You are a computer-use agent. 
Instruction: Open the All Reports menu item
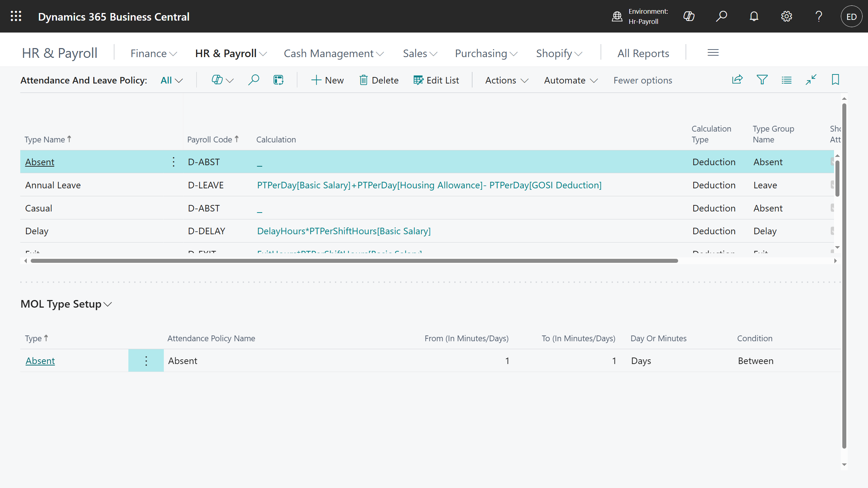tap(643, 53)
